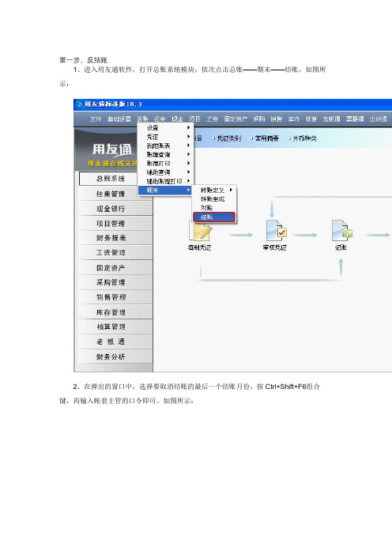Open the 往来 menu

point(160,119)
